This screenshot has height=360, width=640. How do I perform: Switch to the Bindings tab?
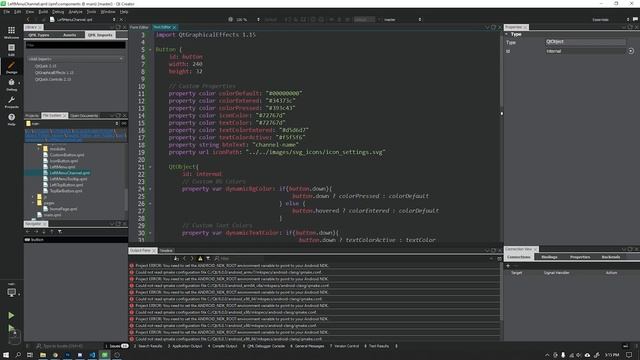549,257
